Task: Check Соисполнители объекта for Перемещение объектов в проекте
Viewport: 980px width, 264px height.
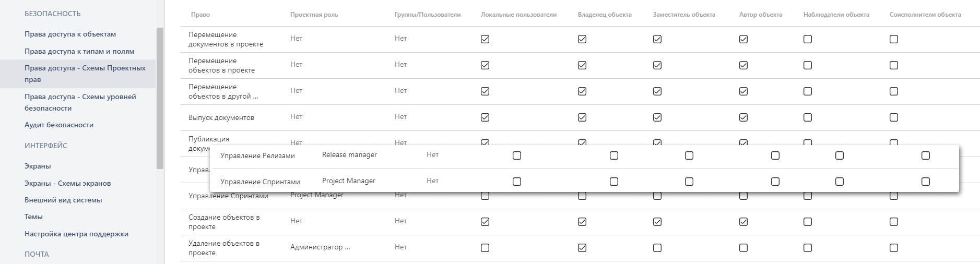Action: pyautogui.click(x=894, y=65)
